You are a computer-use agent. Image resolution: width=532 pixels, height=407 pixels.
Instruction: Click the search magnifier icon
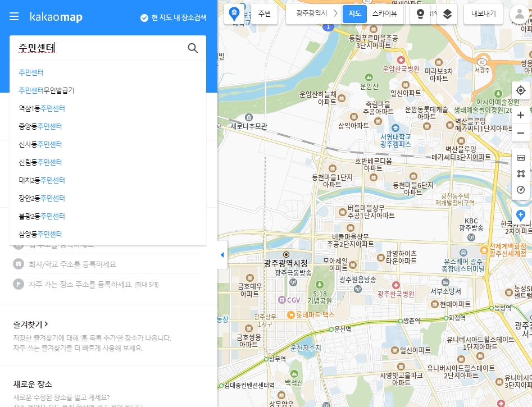coord(193,48)
